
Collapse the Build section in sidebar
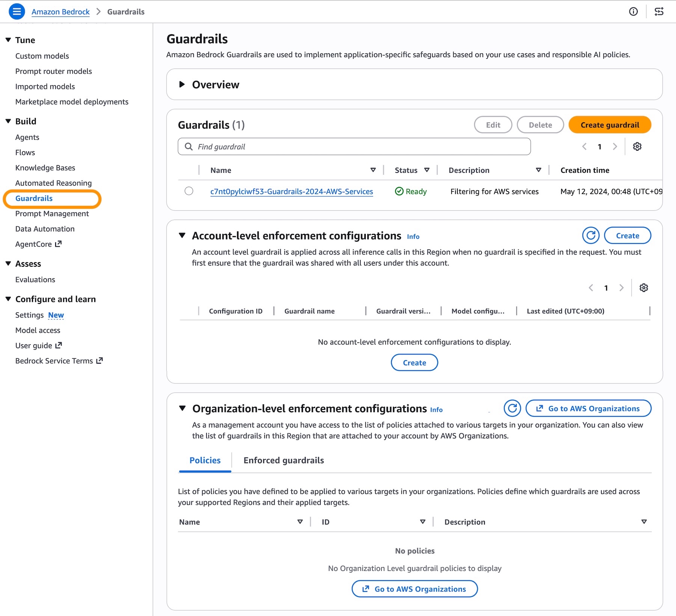tap(8, 121)
